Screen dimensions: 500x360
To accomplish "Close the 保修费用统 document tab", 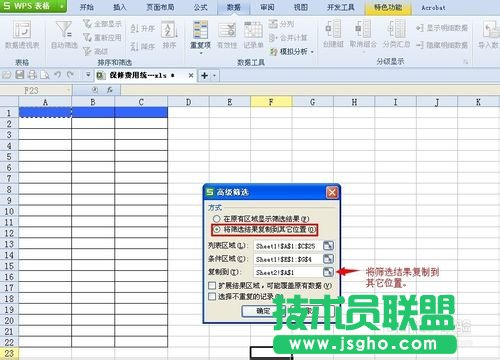I will pyautogui.click(x=191, y=75).
